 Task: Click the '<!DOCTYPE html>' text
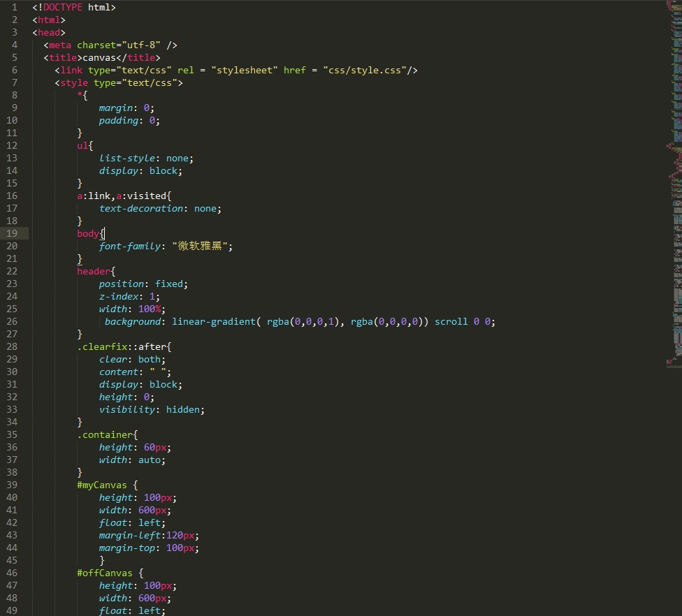tap(74, 8)
